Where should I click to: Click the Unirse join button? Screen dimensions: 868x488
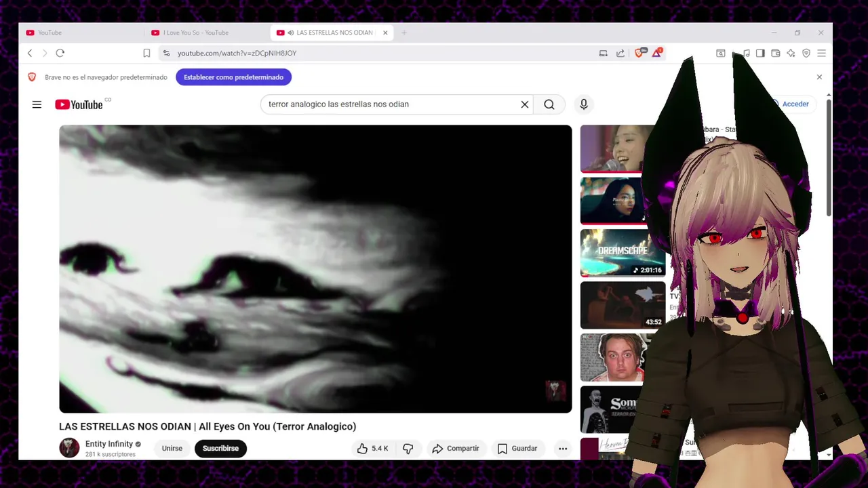click(x=172, y=448)
